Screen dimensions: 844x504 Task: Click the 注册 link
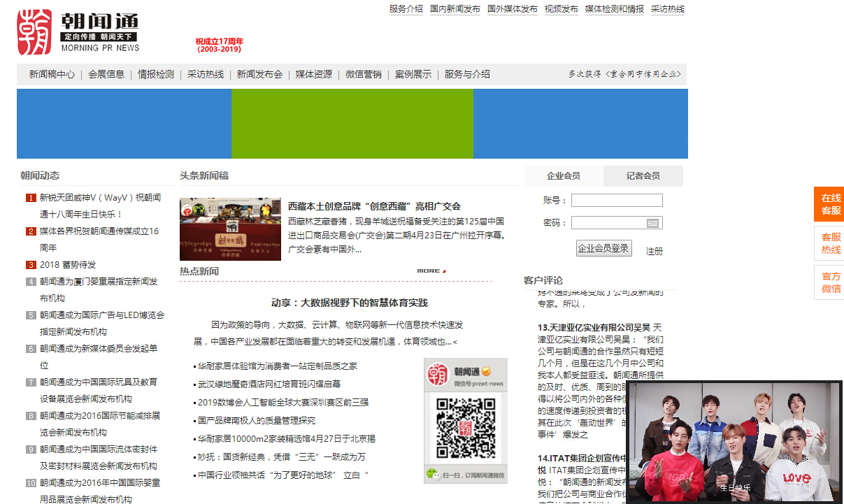click(x=654, y=252)
